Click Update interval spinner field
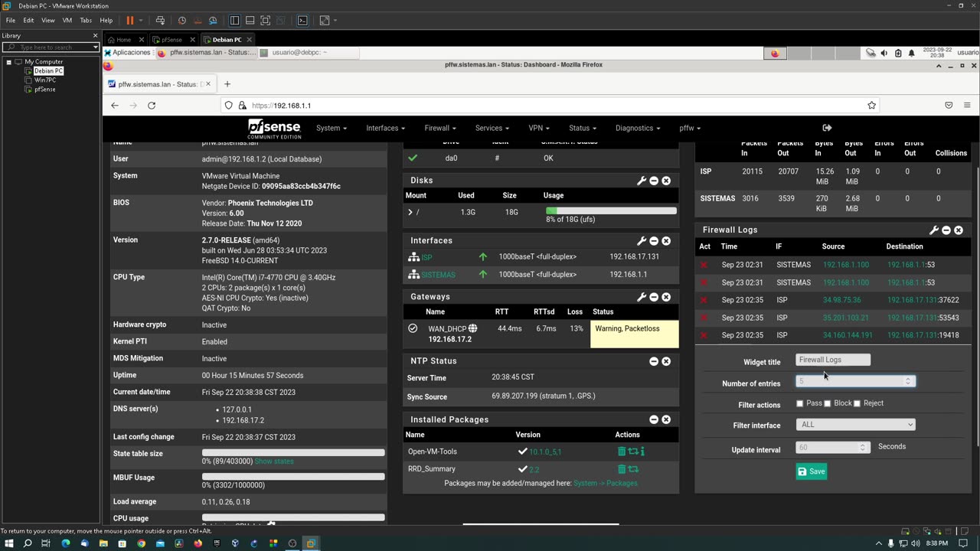 tap(833, 447)
